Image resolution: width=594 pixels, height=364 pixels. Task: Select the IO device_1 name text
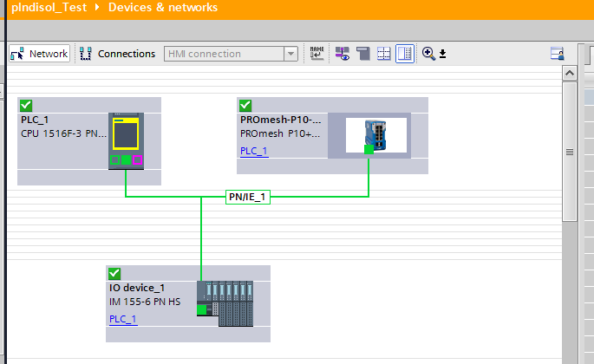click(x=137, y=288)
